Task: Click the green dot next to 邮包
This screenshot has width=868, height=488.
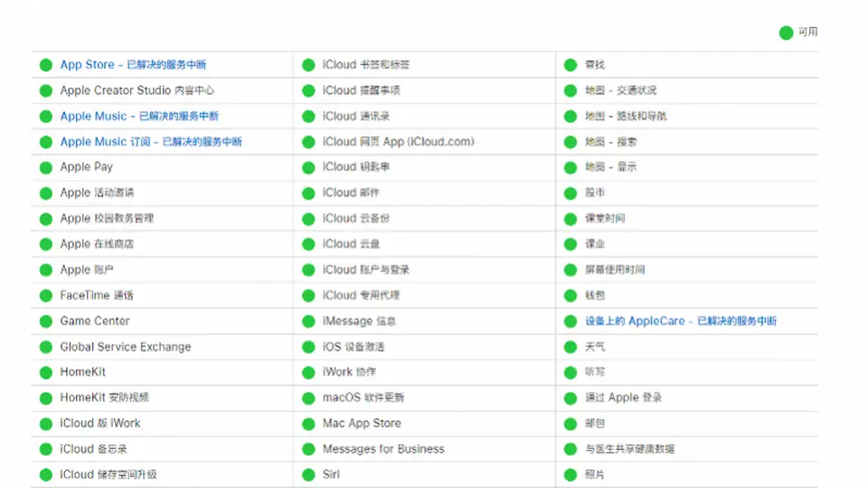Action: pos(571,424)
